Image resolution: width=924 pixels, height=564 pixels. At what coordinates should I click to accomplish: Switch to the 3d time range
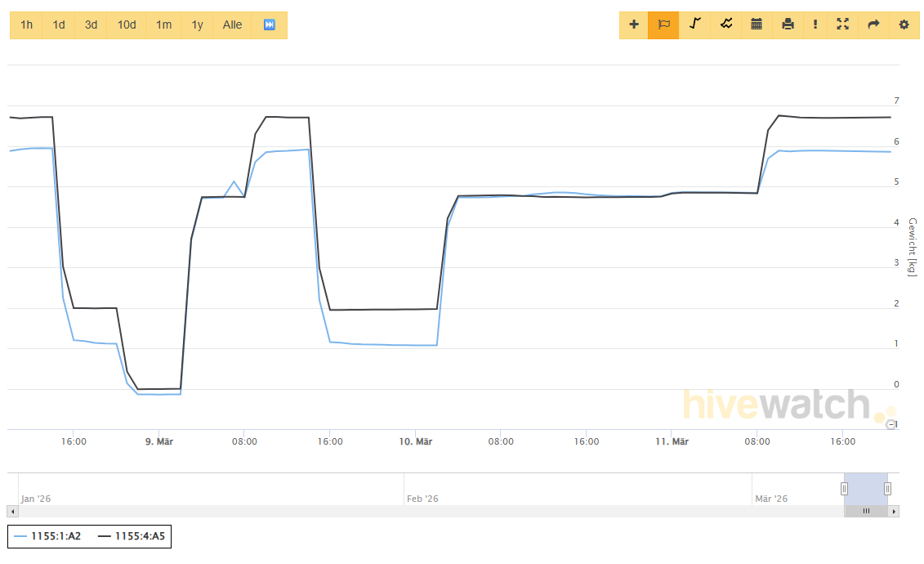click(x=91, y=25)
